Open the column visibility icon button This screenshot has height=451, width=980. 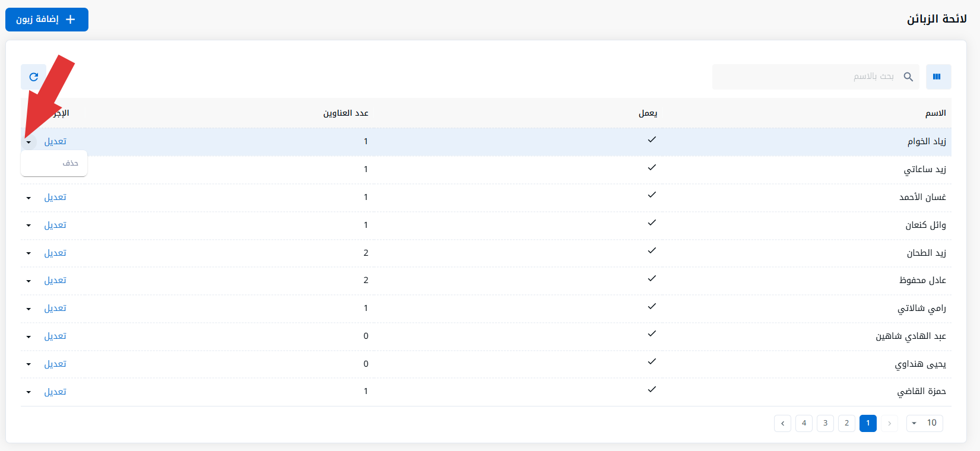pos(938,77)
